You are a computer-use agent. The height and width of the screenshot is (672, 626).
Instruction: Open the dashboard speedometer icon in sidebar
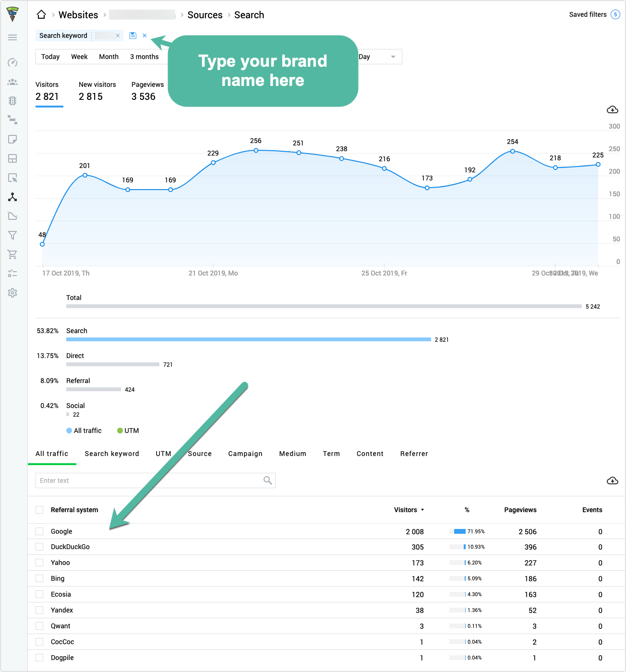12,62
